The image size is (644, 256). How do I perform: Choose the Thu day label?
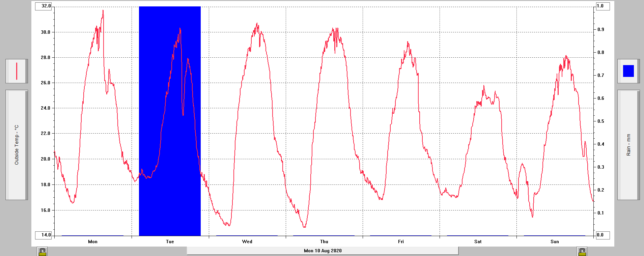324,241
